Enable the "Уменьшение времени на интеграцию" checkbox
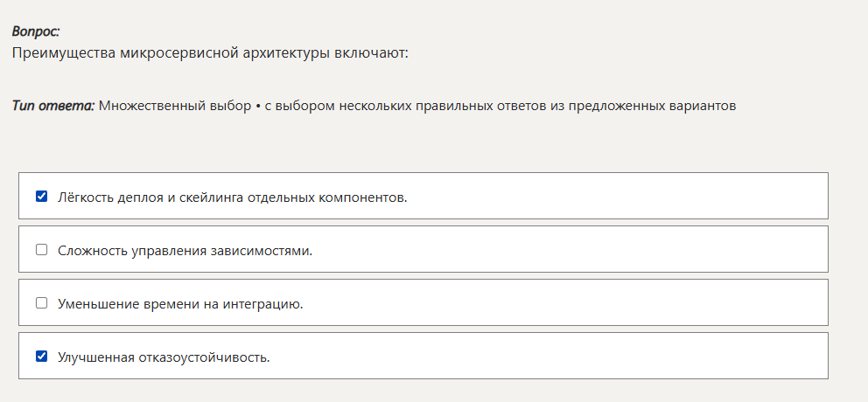The image size is (868, 402). click(41, 303)
